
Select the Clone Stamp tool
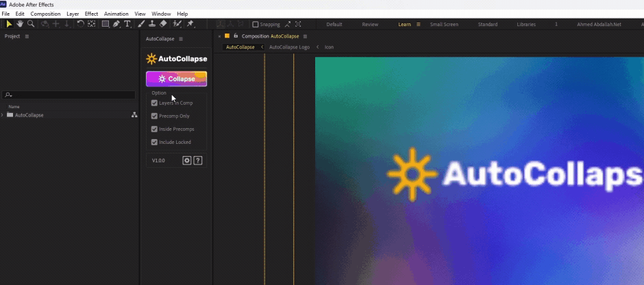tap(152, 24)
